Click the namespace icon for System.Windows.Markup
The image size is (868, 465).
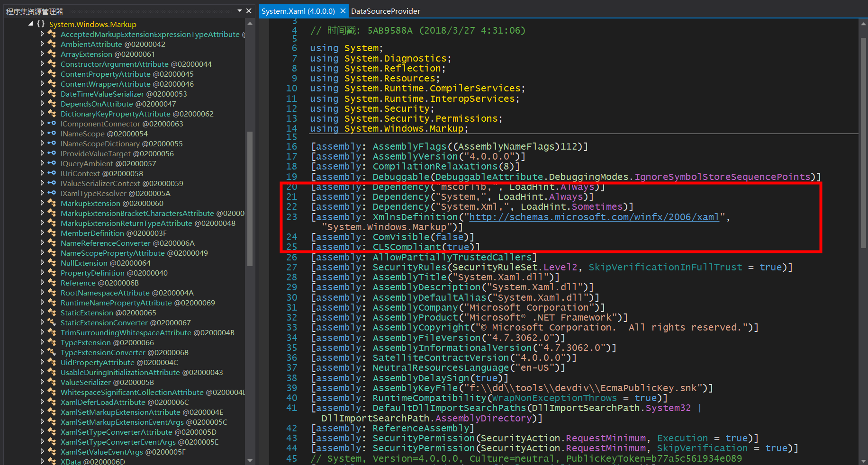coord(41,24)
